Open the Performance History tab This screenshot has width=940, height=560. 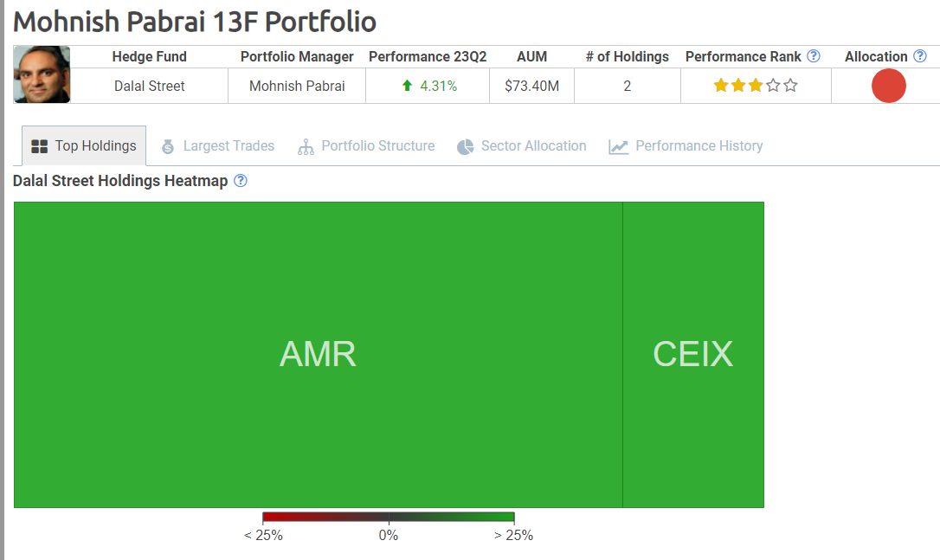pyautogui.click(x=686, y=145)
